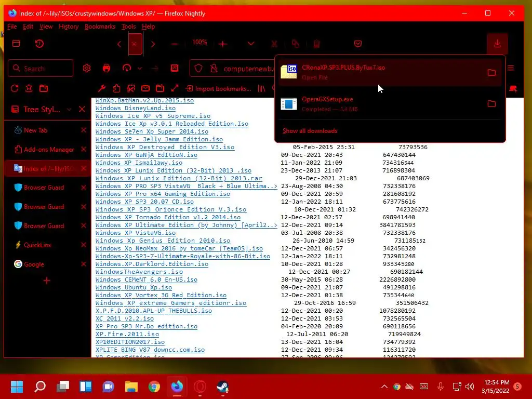
Task: Take a screenshot with scissors-selection icon
Action: (x=131, y=88)
